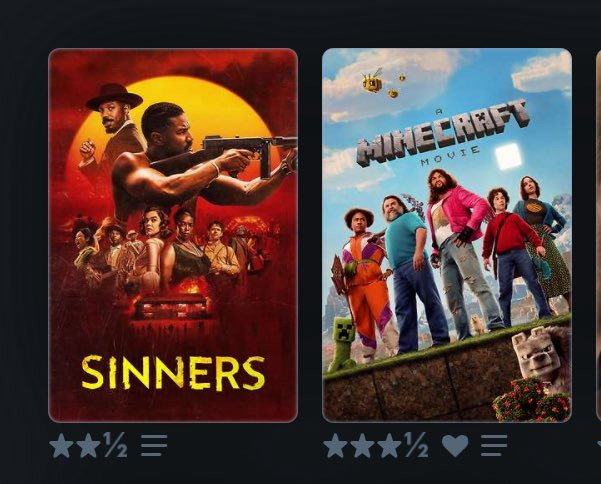
Task: Click the burning building on Sinners poster
Action: [173, 304]
